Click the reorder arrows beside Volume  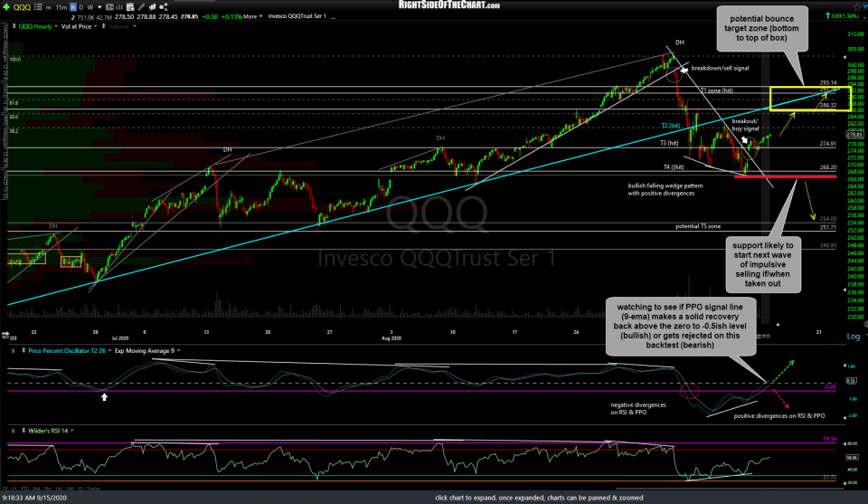tap(103, 26)
